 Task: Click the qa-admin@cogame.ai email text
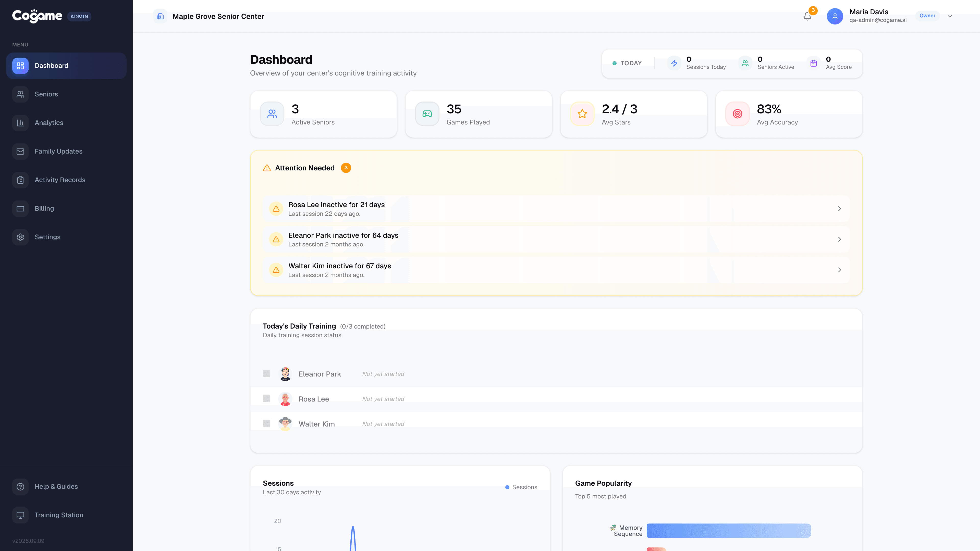tap(878, 20)
